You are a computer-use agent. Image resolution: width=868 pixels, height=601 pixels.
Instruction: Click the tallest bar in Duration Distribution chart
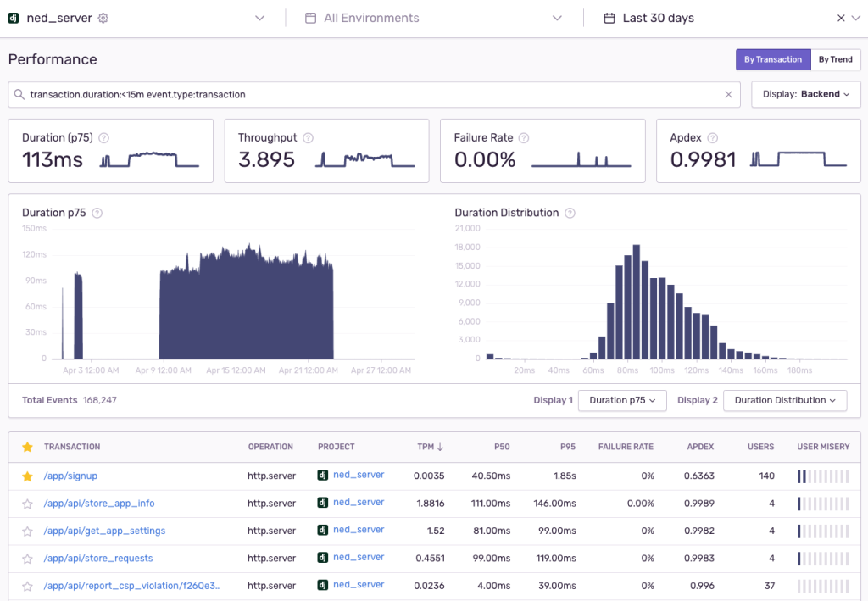(637, 301)
